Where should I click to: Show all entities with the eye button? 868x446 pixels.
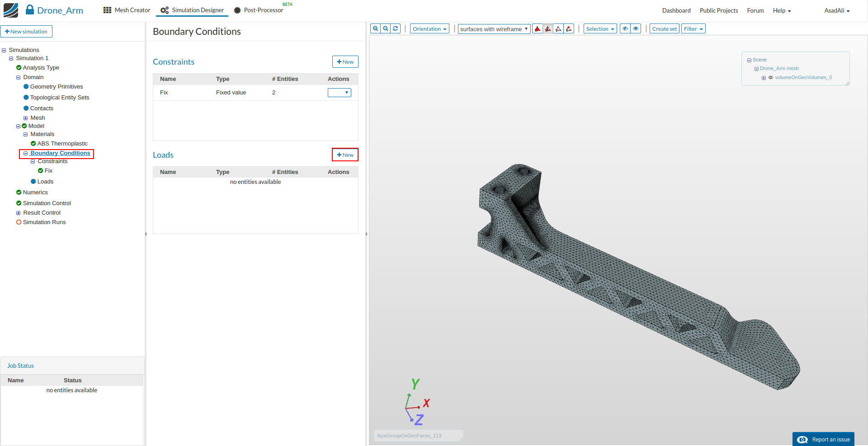636,28
